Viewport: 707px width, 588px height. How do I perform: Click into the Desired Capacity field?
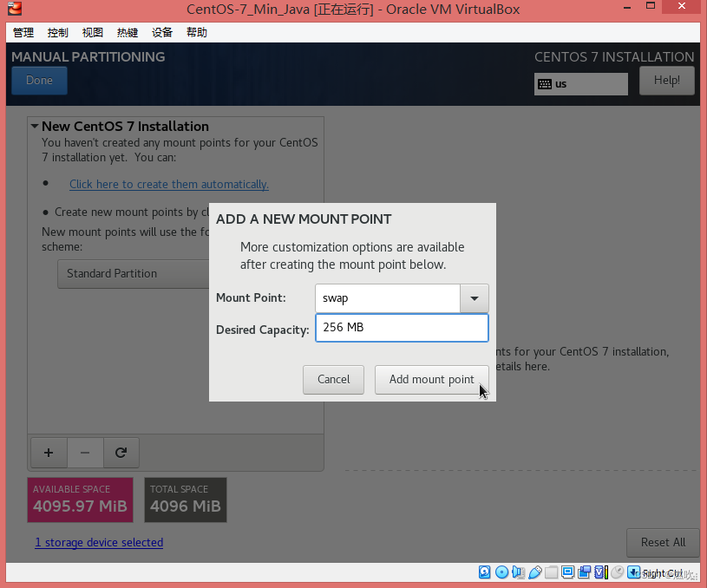click(402, 328)
